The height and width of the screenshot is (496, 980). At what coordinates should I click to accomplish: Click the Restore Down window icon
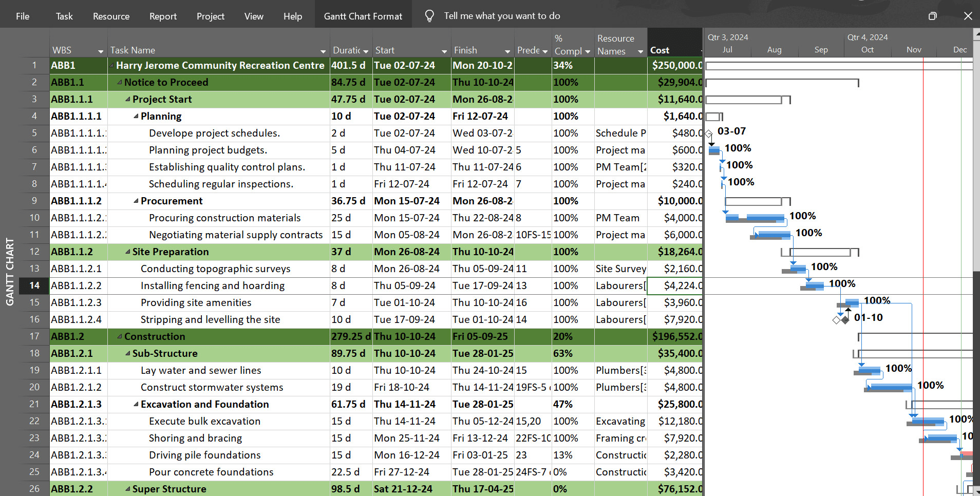click(x=932, y=16)
